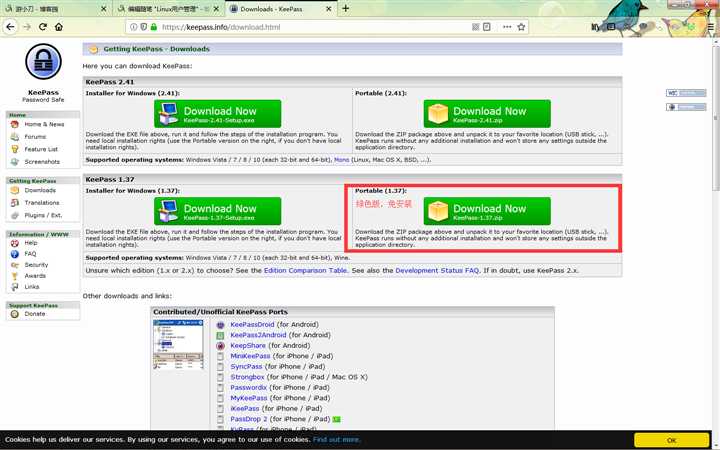Click the KeePass ports screenshot thumbnail

point(178,345)
